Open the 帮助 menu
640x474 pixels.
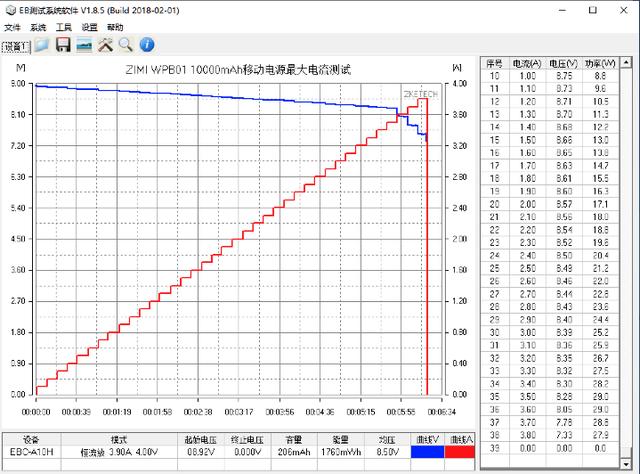[x=115, y=27]
